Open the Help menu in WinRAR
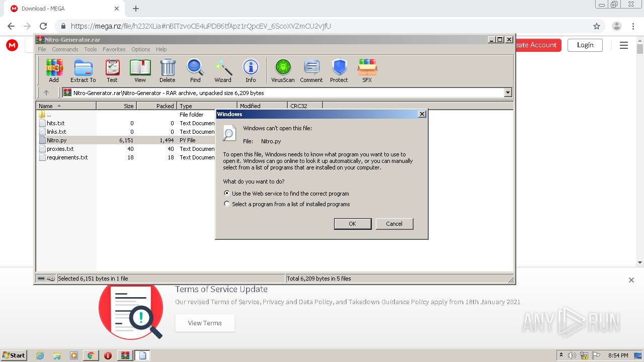 161,49
